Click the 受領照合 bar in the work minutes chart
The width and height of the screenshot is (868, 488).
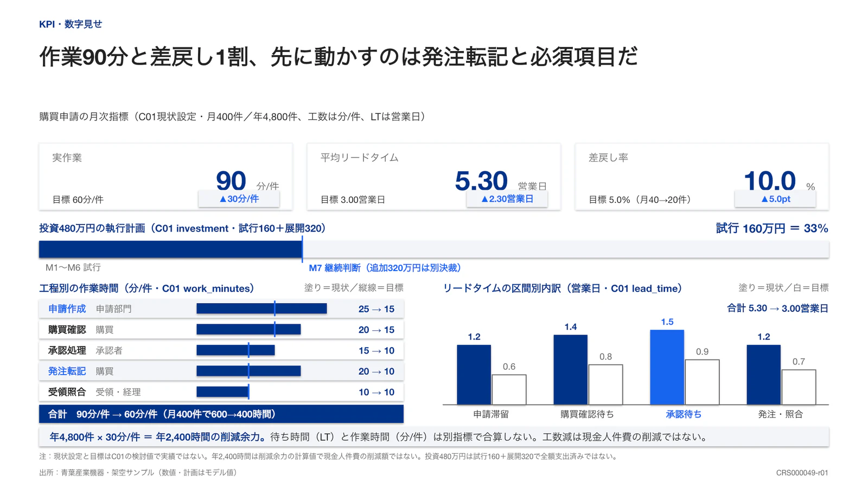[x=222, y=391]
